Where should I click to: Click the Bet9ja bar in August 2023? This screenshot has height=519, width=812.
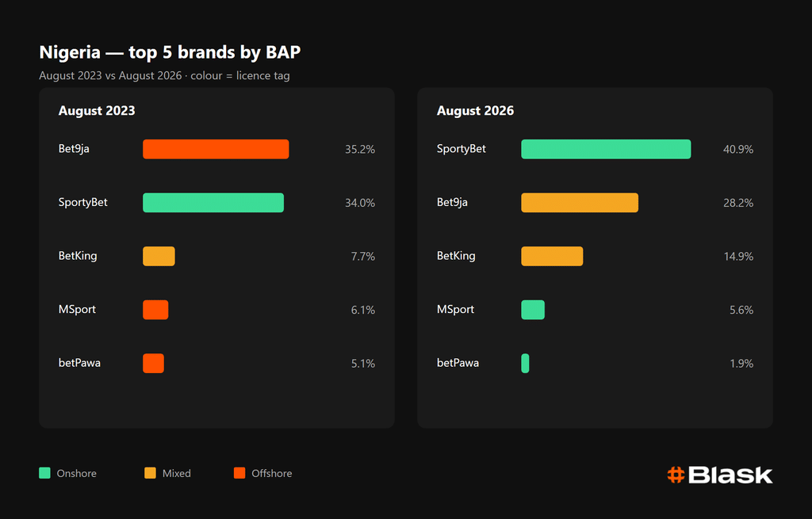coord(216,149)
